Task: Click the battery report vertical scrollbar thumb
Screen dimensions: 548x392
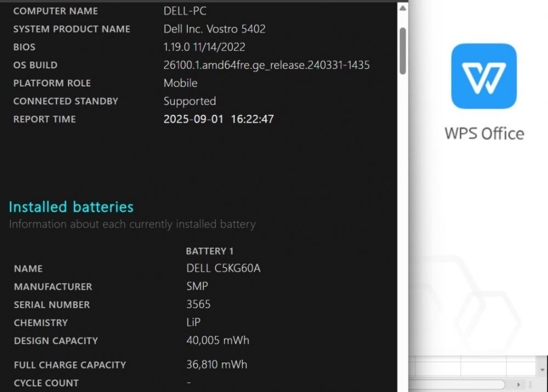Action: tap(403, 51)
